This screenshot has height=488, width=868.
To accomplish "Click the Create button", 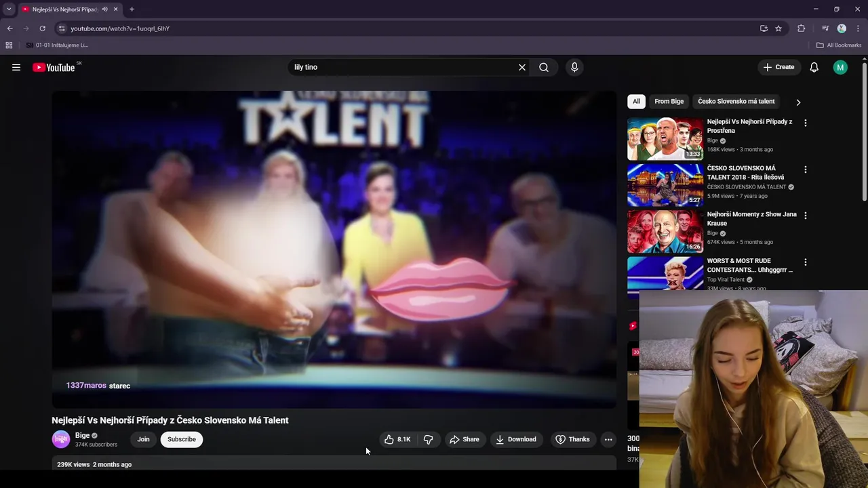I will [x=778, y=67].
